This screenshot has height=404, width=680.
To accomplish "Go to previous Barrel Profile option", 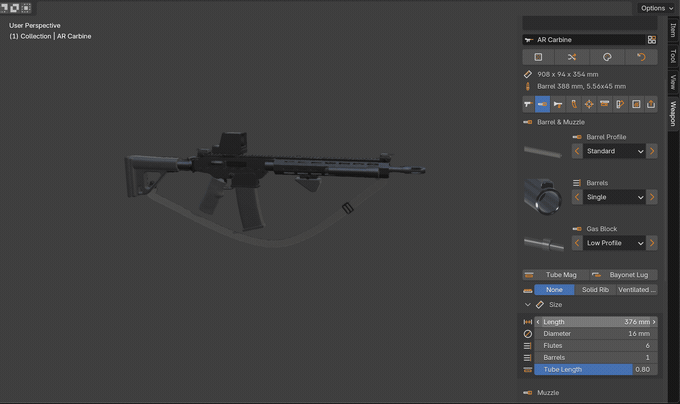I will point(577,151).
